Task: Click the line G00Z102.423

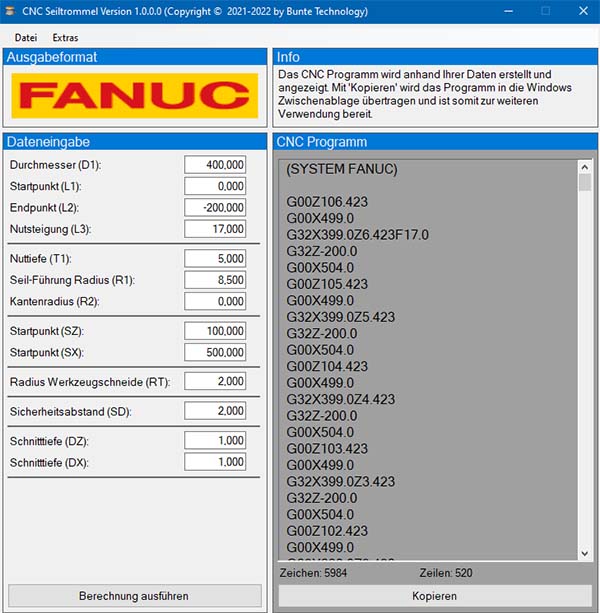Action: pos(327,531)
